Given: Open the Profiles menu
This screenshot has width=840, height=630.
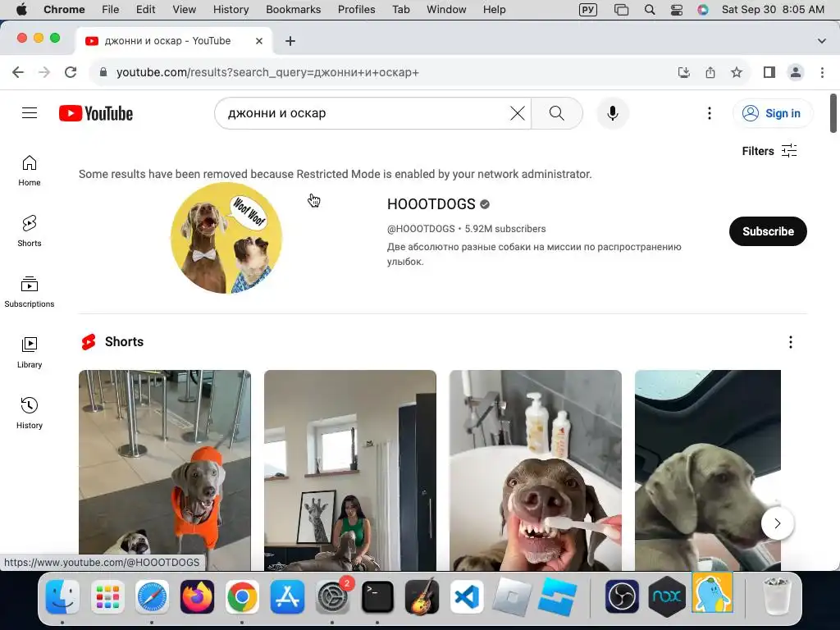Looking at the screenshot, I should coord(356,10).
